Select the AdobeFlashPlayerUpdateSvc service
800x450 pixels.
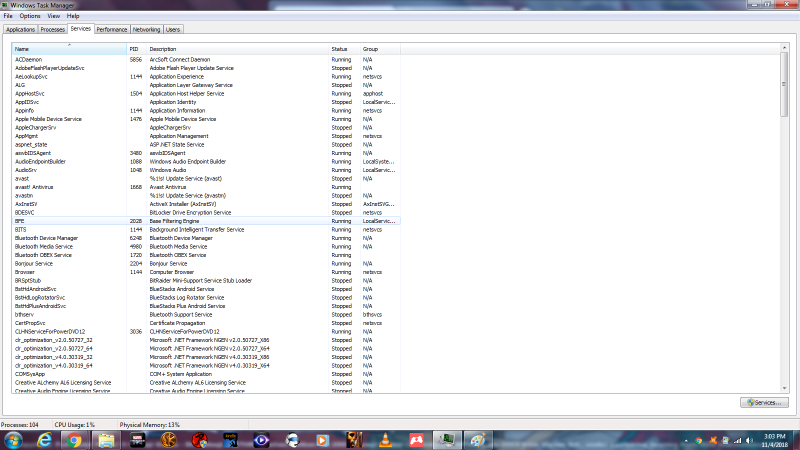tap(206, 68)
